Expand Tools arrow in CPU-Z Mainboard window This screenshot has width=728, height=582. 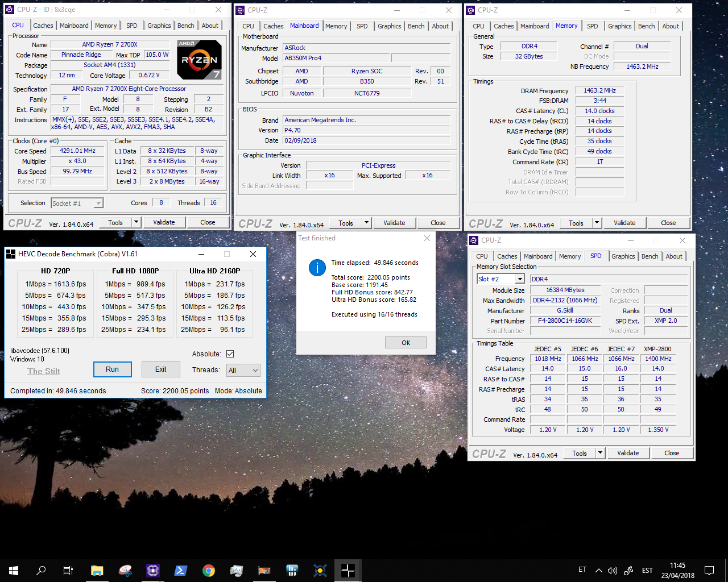(x=367, y=223)
